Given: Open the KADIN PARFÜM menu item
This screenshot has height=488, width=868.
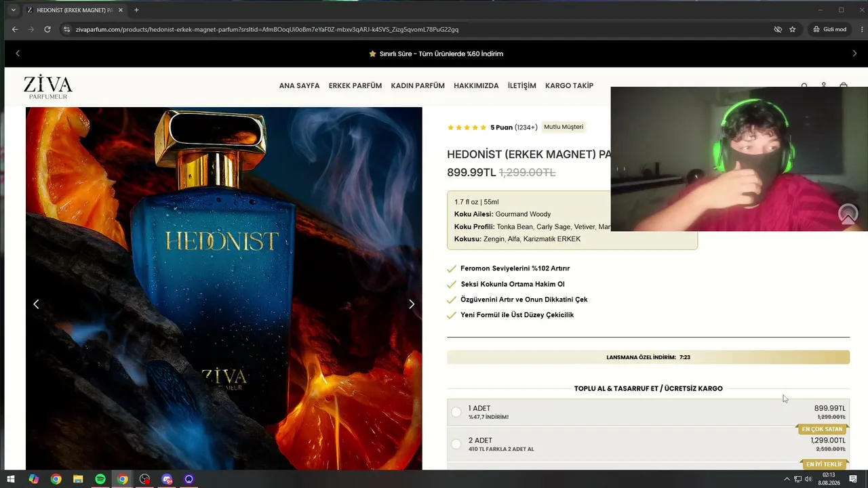Looking at the screenshot, I should (418, 86).
